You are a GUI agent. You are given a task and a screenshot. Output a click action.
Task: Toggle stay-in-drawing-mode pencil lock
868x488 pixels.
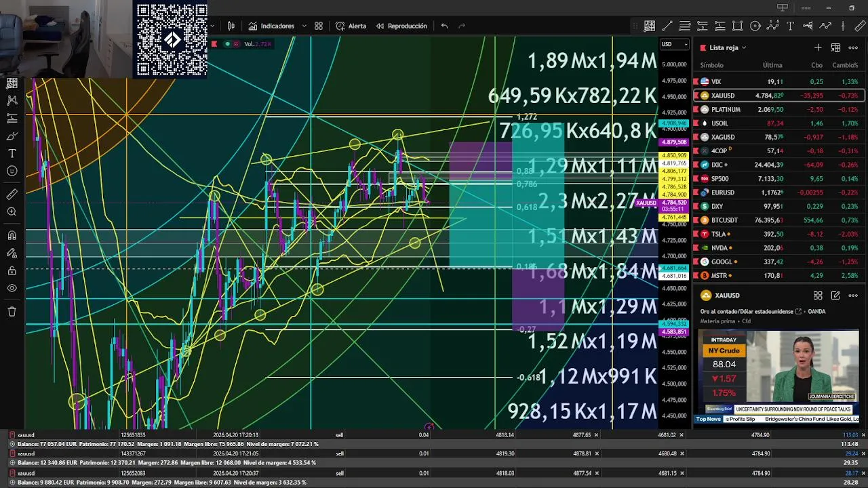12,253
